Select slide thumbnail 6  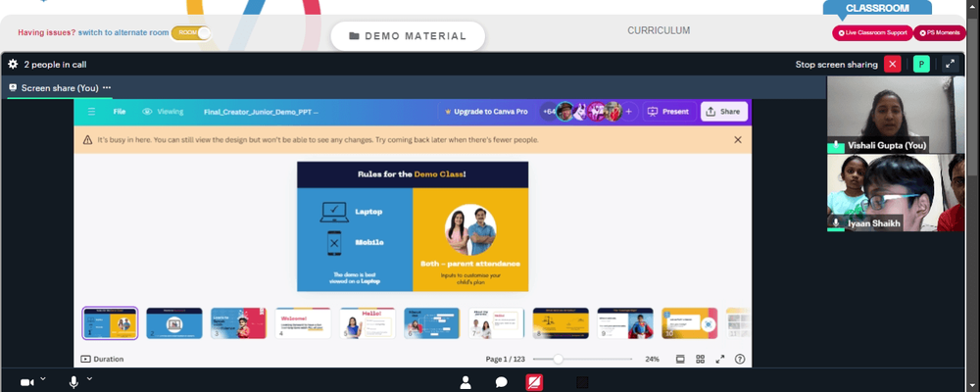coord(432,323)
